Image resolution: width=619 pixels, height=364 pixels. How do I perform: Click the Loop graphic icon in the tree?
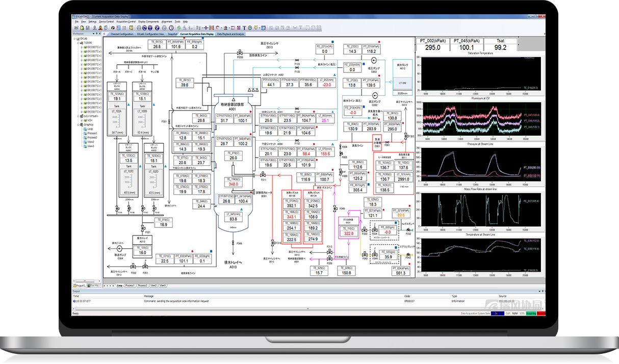click(x=85, y=129)
